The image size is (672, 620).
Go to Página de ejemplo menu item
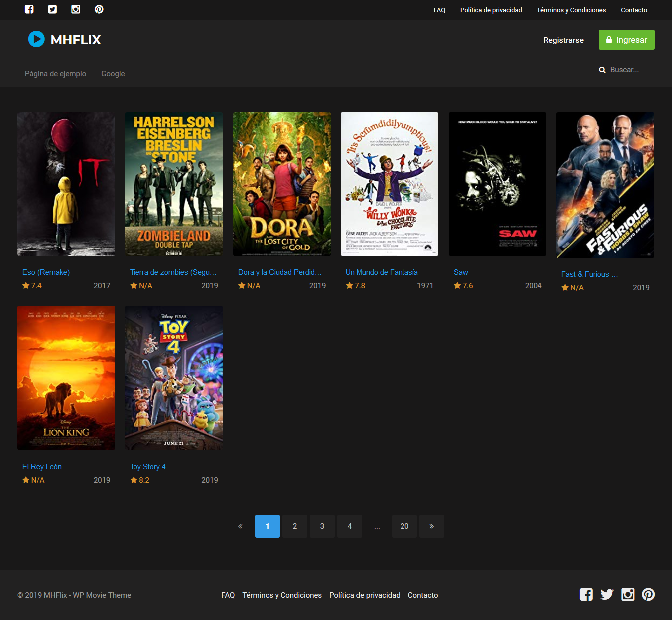pos(55,74)
